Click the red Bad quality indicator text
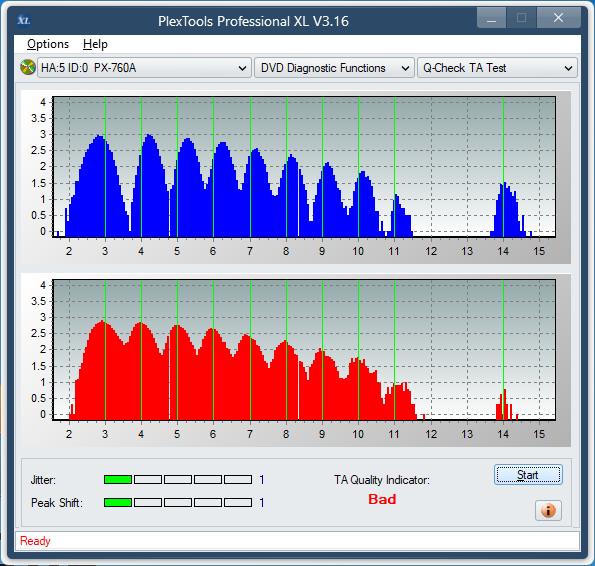Screen dimensions: 595x566 point(382,499)
